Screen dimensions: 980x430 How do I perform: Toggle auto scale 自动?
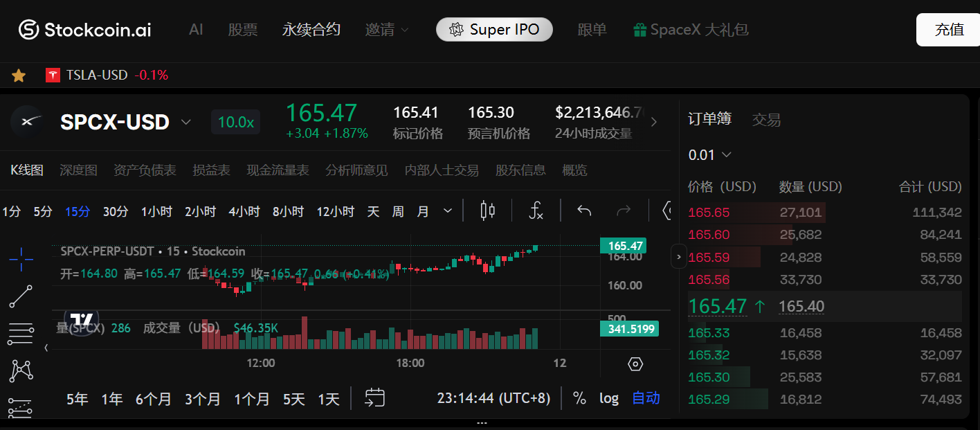646,398
